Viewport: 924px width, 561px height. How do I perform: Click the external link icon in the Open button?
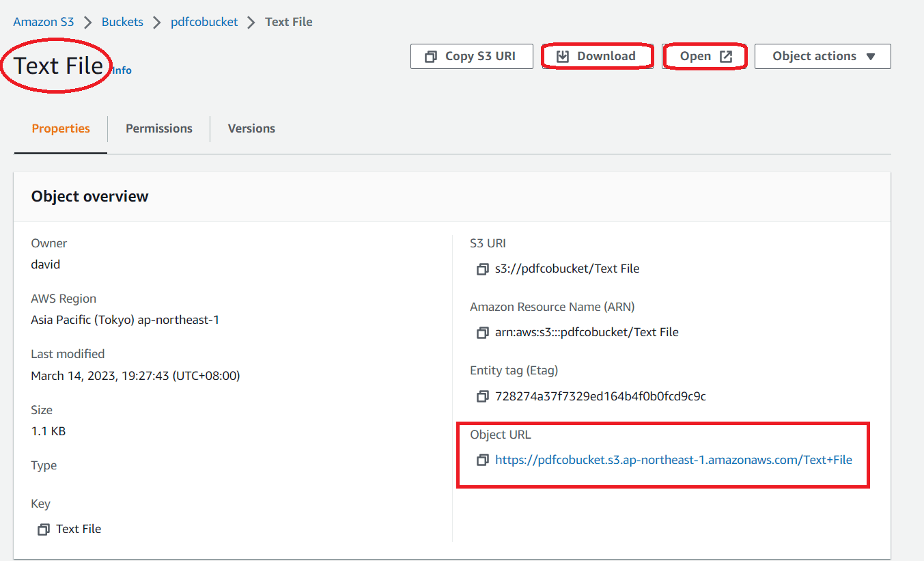click(x=726, y=57)
